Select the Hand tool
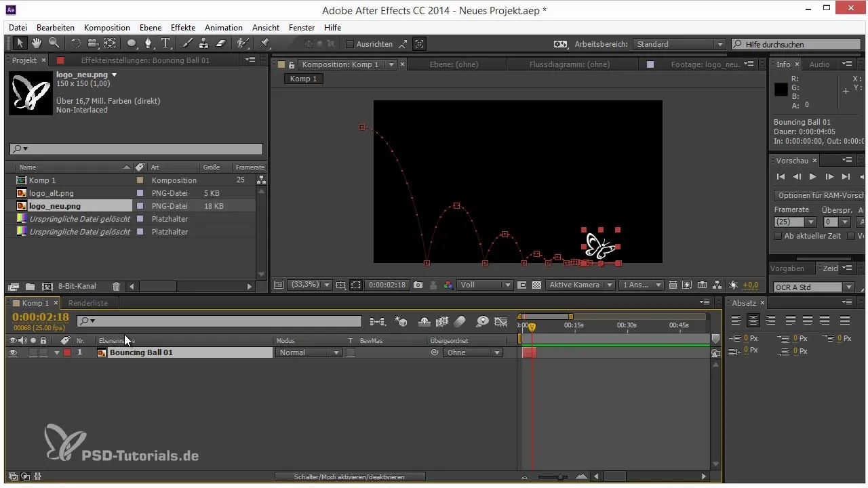 [x=36, y=43]
